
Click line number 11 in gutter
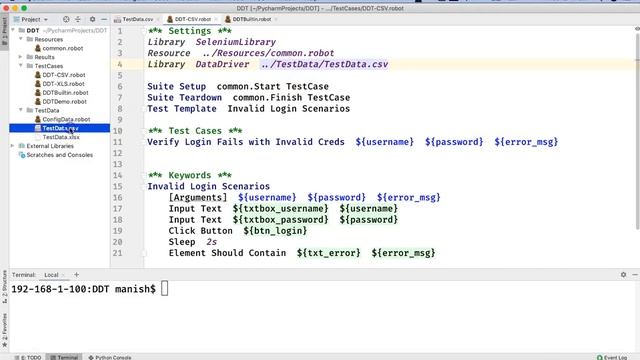click(x=118, y=142)
